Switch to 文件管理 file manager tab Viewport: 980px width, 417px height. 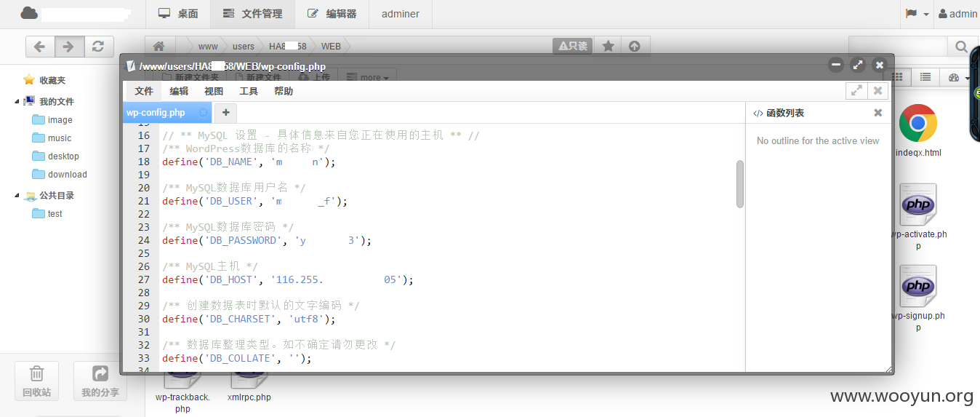coord(252,14)
